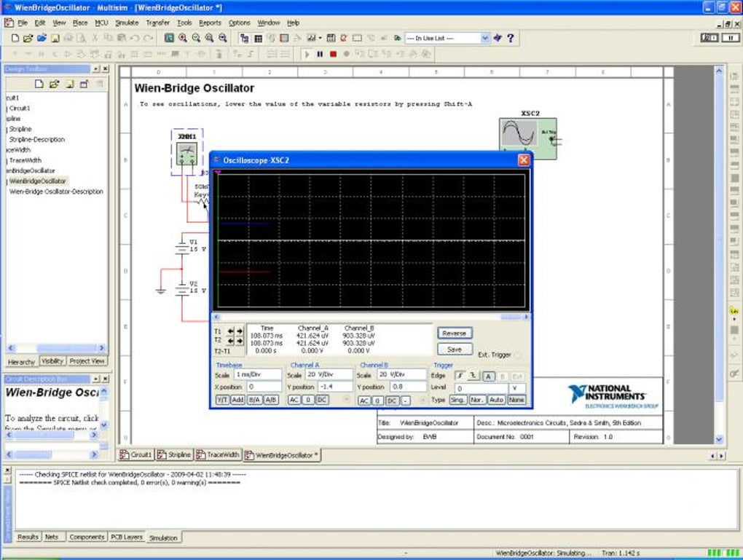Set Channel A coupling to AC
The height and width of the screenshot is (560, 743).
[x=294, y=400]
